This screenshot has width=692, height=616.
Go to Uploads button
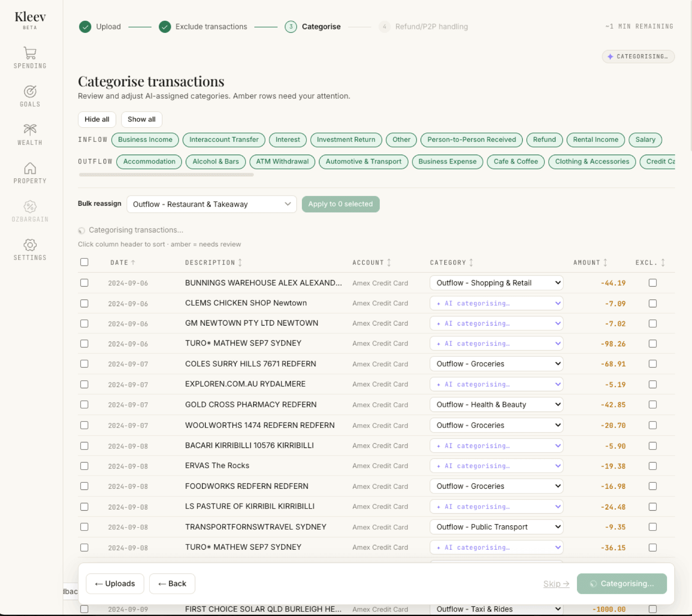(115, 584)
